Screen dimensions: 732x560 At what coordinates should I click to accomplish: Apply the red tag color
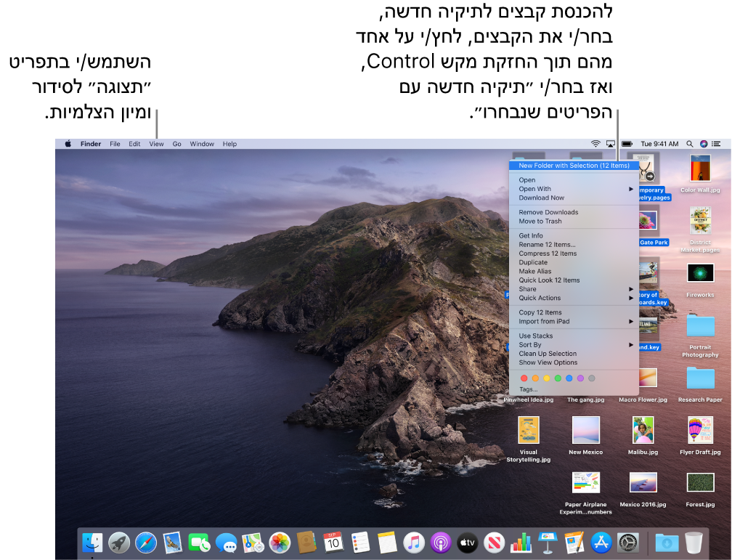click(524, 378)
